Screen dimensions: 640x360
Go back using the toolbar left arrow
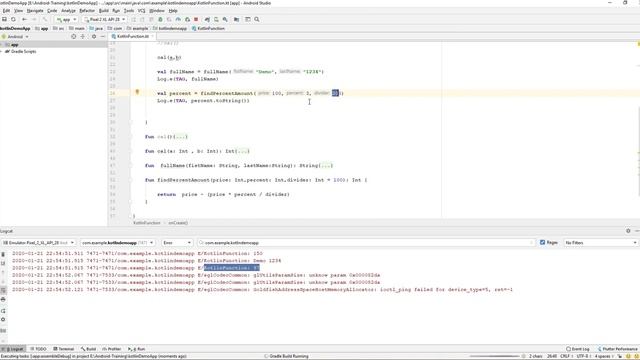point(24,19)
